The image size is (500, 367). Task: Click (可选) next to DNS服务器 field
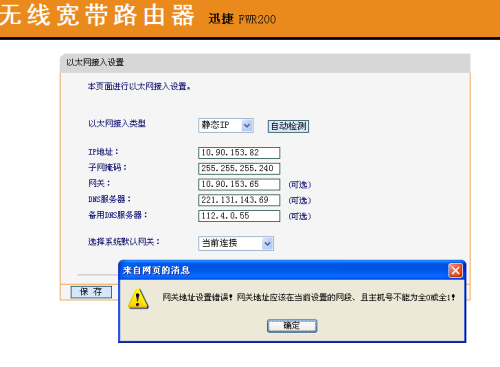tap(300, 200)
